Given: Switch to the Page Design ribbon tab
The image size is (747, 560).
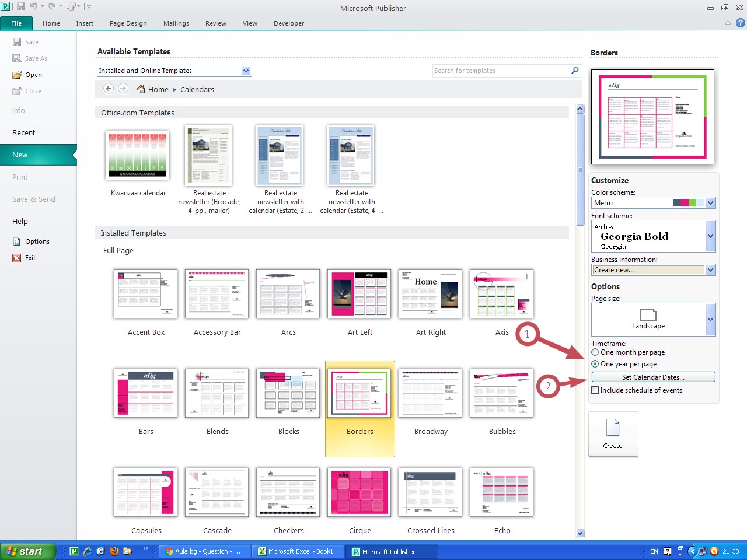Looking at the screenshot, I should coord(128,23).
